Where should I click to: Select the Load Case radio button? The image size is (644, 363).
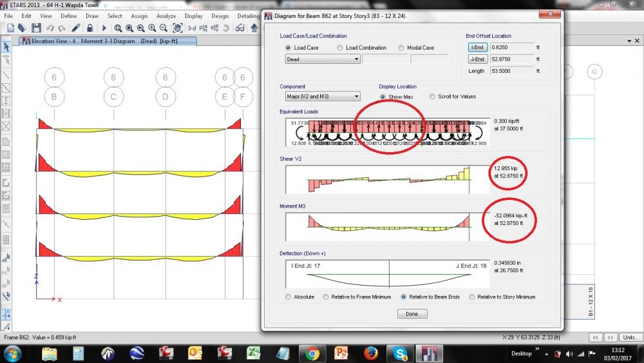pos(288,48)
